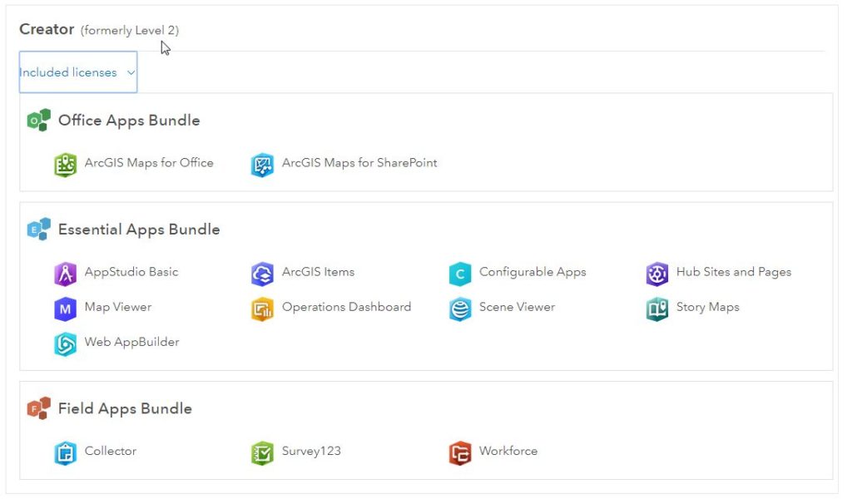
Task: Click the ArcGIS Items icon
Action: click(x=262, y=274)
